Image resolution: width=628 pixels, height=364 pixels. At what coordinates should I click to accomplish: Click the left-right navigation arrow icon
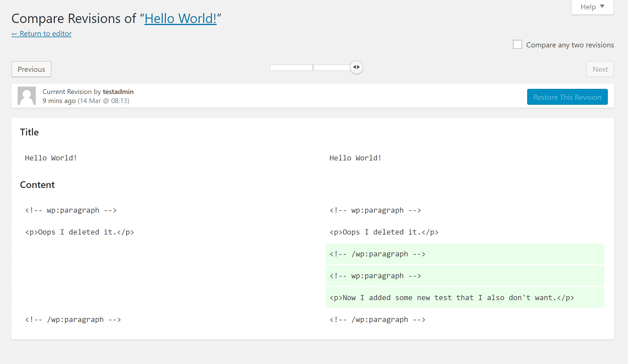(356, 67)
